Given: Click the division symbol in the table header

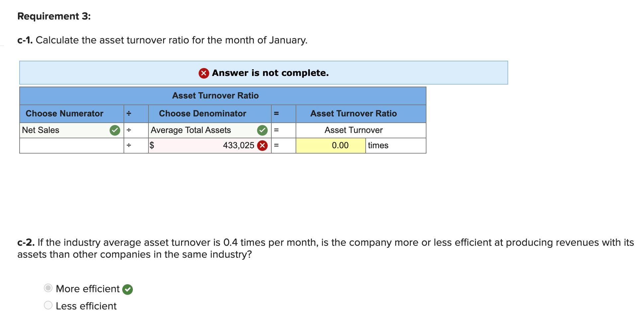Looking at the screenshot, I should (129, 113).
